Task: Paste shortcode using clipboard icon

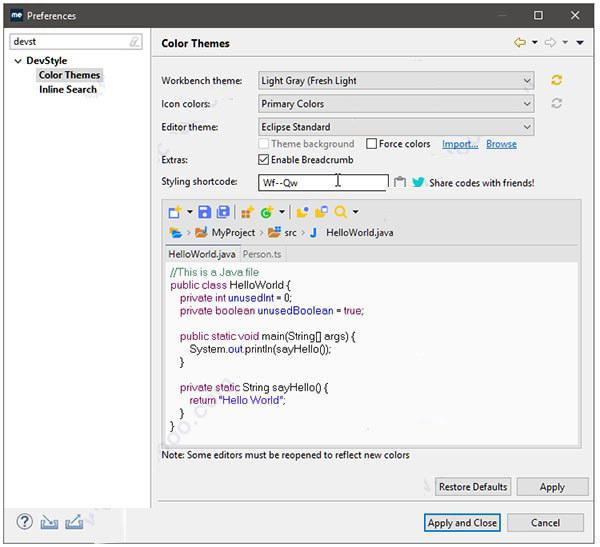Action: 400,182
